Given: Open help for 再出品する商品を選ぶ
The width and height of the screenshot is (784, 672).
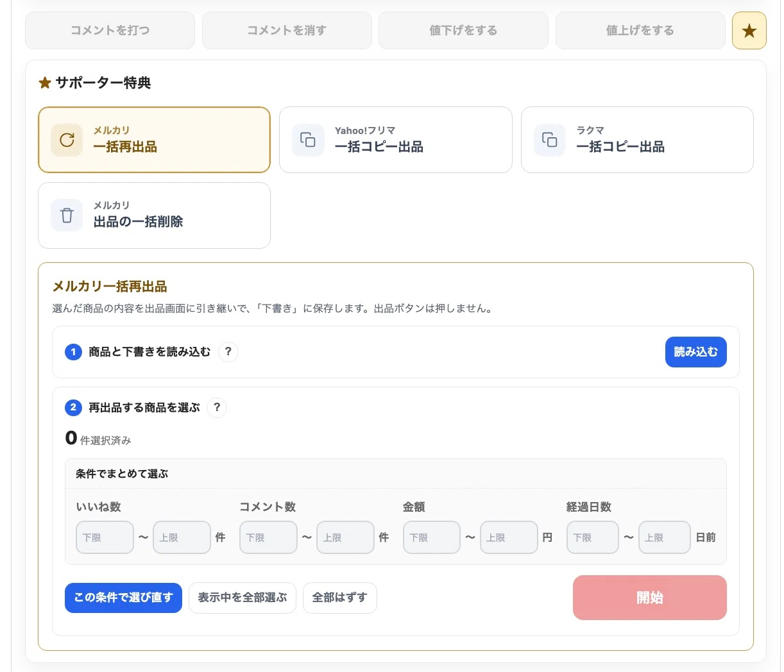Looking at the screenshot, I should [217, 407].
